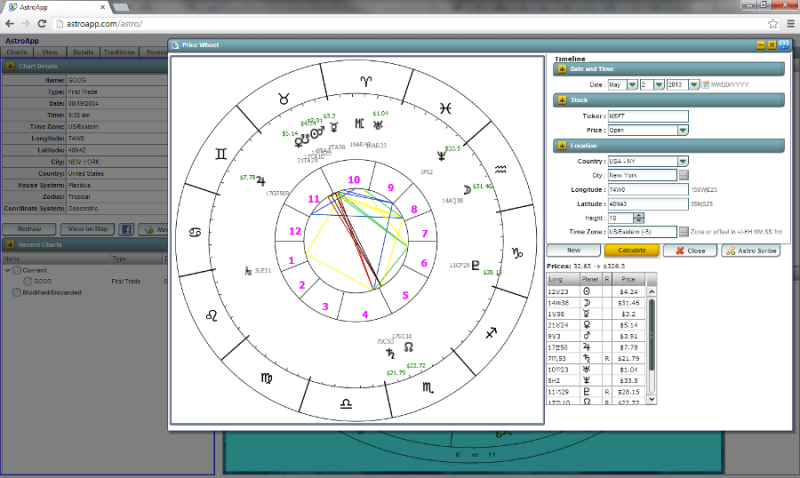This screenshot has width=800, height=478.
Task: Click the Price Wheel help icon
Action: [785, 45]
